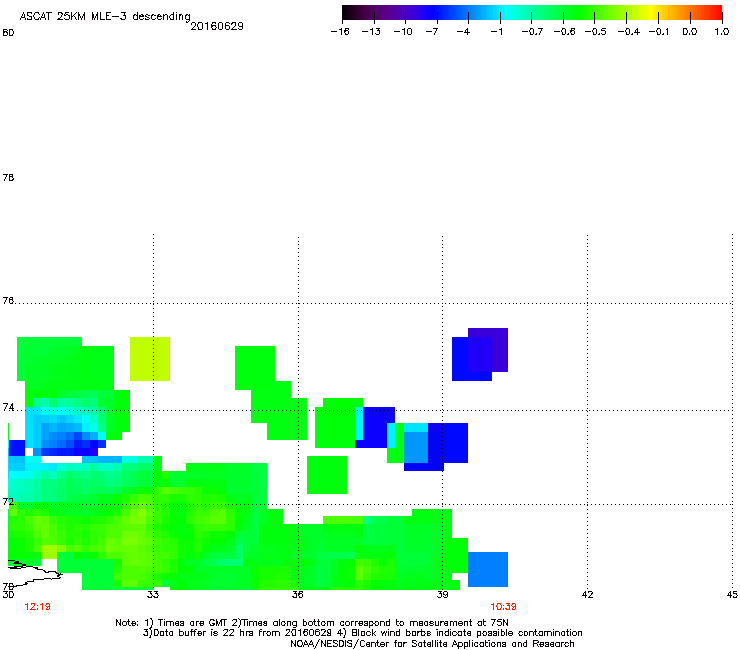Click the purple data block east of 39E
The height and width of the screenshot is (650, 740).
(488, 350)
